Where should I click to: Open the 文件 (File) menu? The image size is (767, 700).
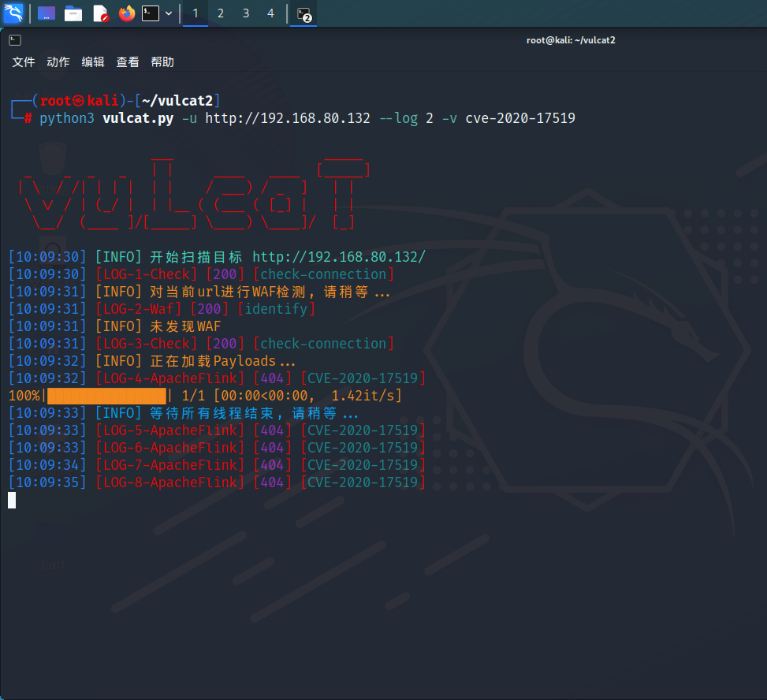pyautogui.click(x=24, y=62)
